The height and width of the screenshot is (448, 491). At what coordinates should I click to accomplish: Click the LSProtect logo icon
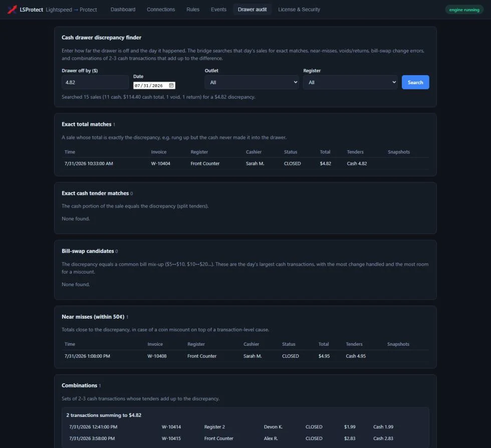coord(12,10)
